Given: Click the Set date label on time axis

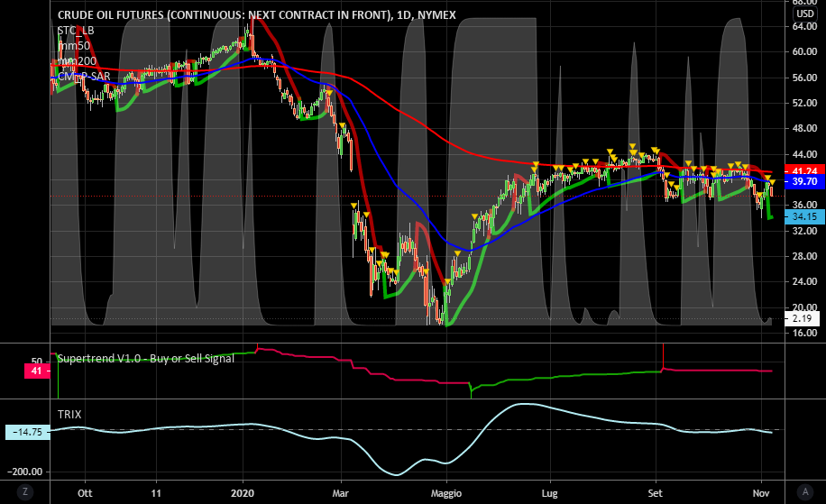Looking at the screenshot, I should pyautogui.click(x=655, y=493).
